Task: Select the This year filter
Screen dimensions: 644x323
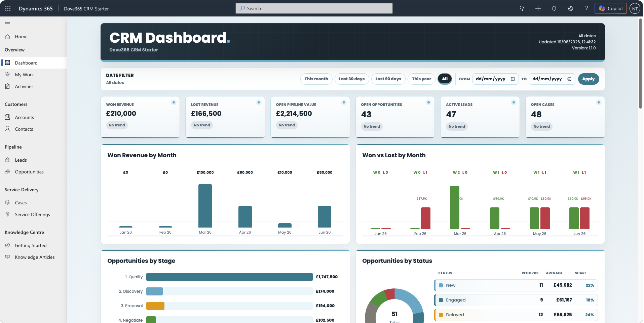Action: (x=421, y=79)
